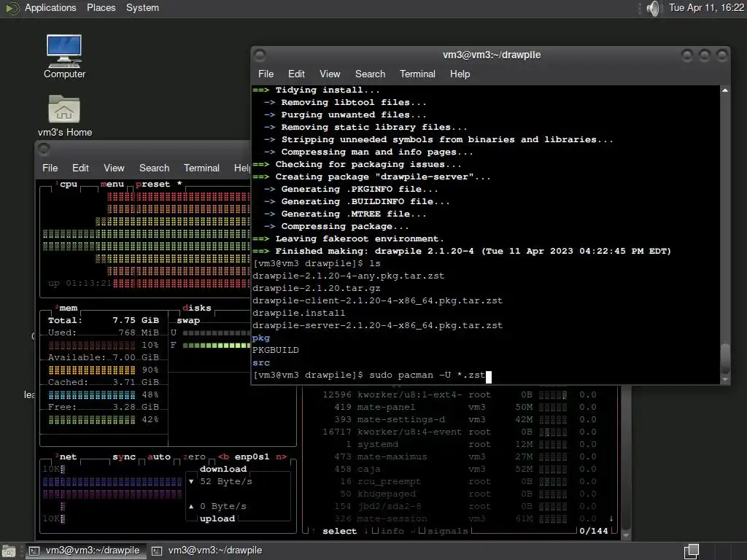Switch to first vm3@vm3:~/drawpile taskbar button
Screen dimensions: 747x560
tap(86, 551)
